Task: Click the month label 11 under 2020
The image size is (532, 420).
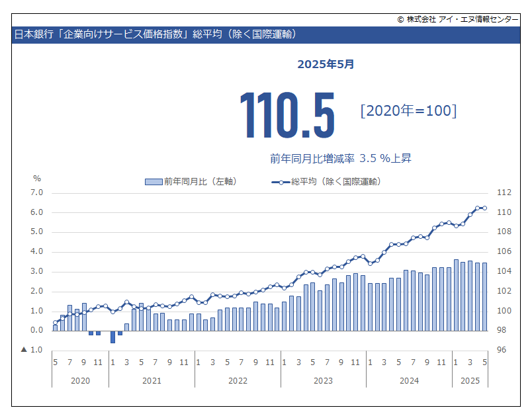Action: coord(98,362)
